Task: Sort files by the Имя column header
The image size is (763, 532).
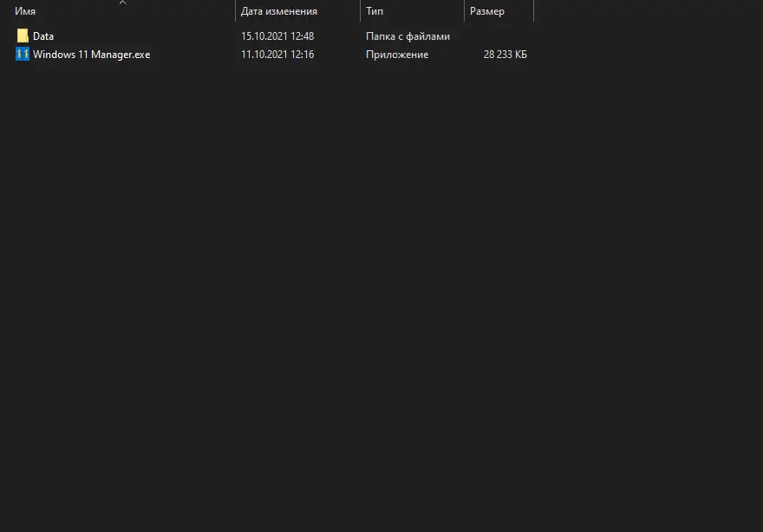Action: click(25, 11)
